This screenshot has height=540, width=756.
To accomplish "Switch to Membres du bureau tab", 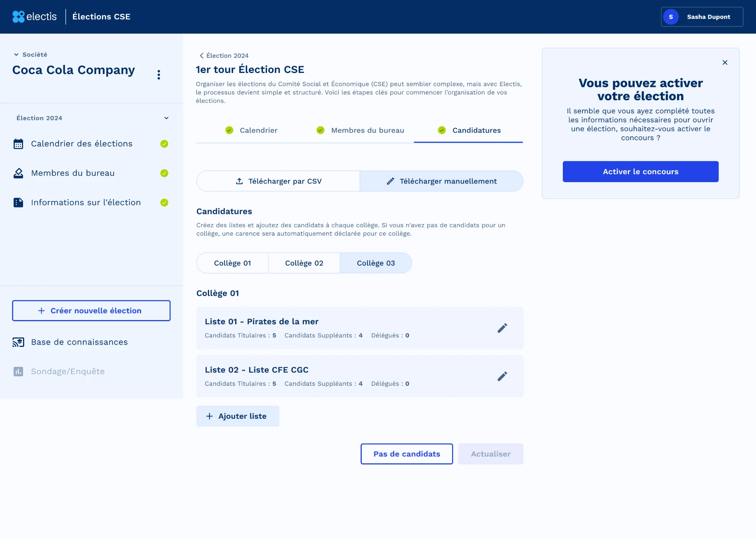I will click(360, 130).
